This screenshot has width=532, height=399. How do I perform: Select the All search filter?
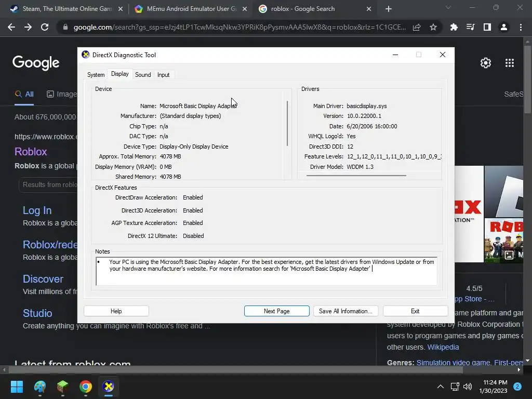24,94
